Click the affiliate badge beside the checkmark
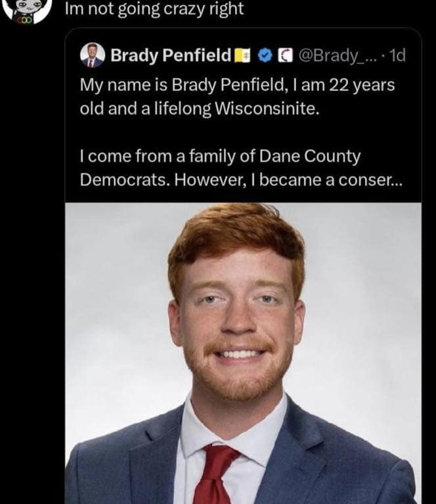The image size is (436, 504). point(285,55)
